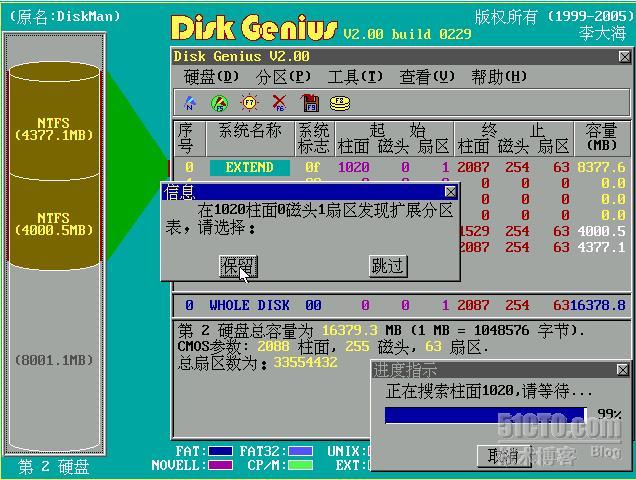Viewport: 636px width, 480px height.
Task: Select the top NTFS (4377.1MB) partition on cylinder
Action: tap(54, 130)
